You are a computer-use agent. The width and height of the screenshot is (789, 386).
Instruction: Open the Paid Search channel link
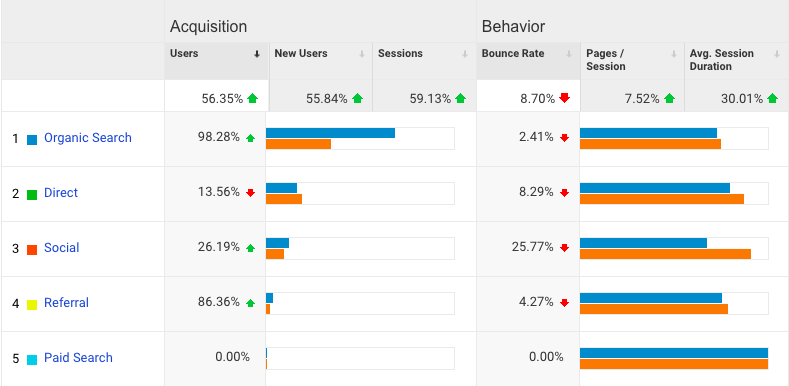(78, 358)
